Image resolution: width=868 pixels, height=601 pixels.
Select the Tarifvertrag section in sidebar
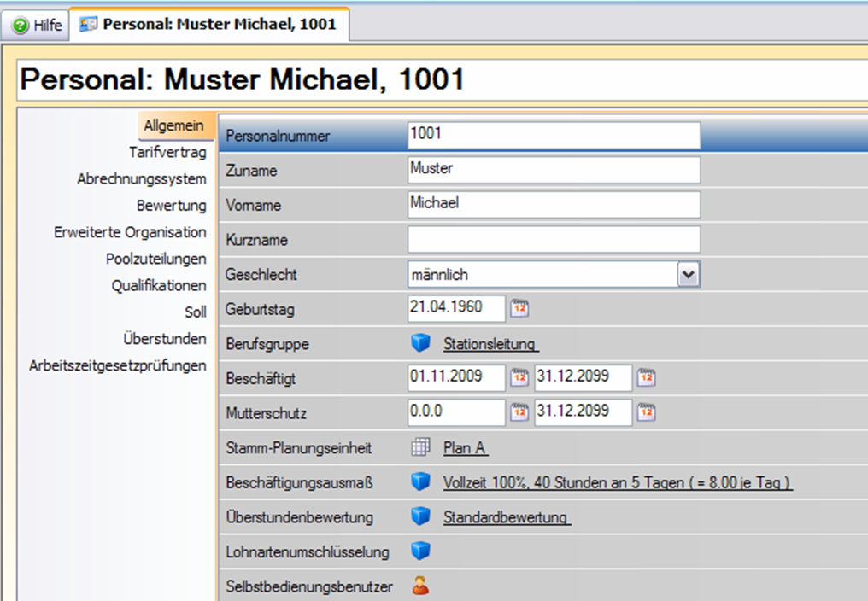[x=167, y=153]
